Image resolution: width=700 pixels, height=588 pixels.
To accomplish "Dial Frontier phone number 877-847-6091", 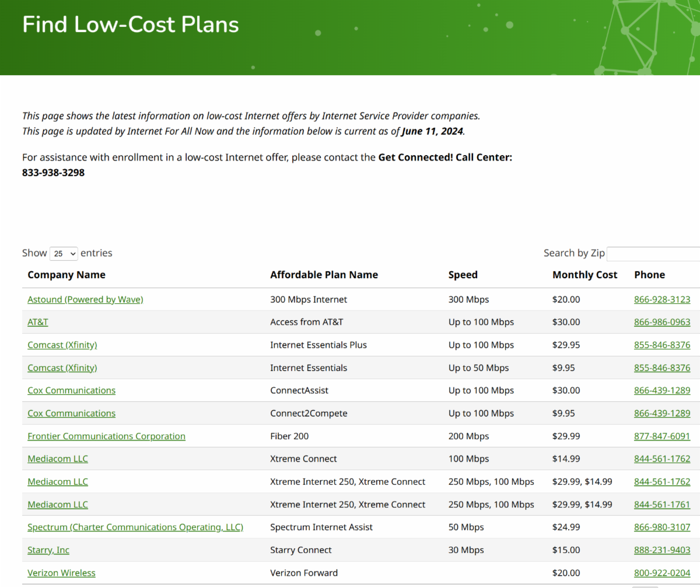I will tap(662, 436).
